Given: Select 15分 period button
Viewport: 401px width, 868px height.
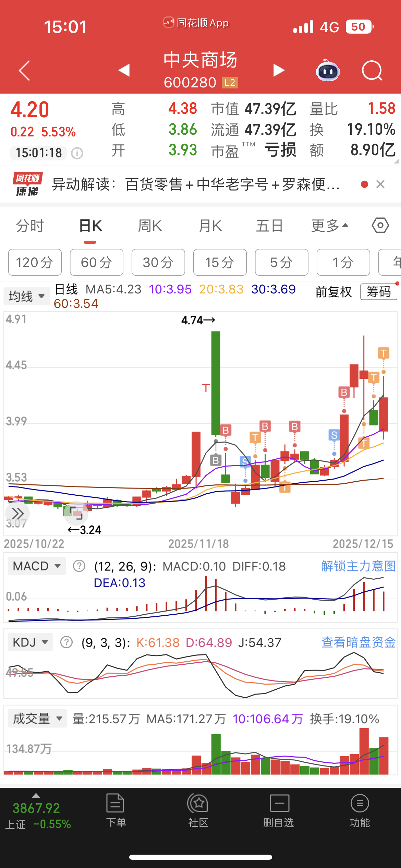Looking at the screenshot, I should (x=220, y=262).
